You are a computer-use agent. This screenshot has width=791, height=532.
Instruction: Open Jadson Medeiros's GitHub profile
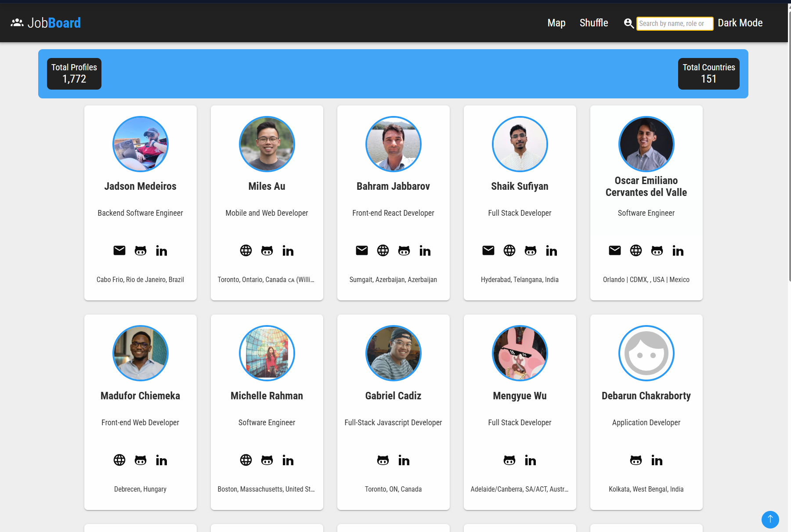pos(141,250)
